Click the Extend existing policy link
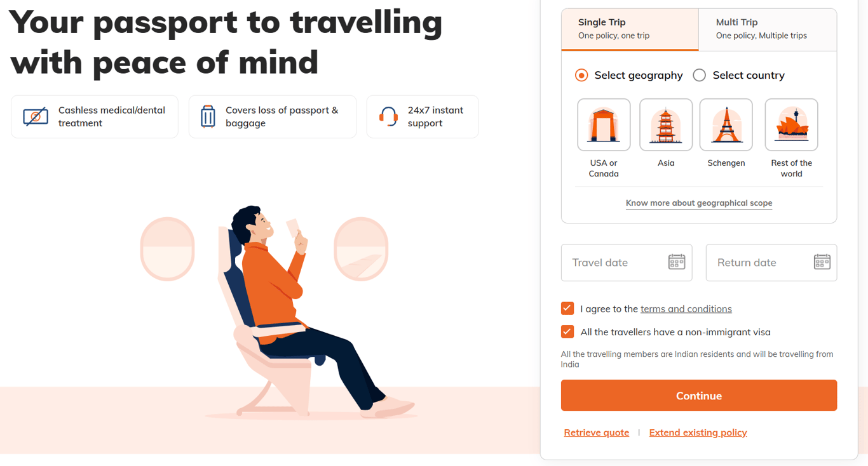Image resolution: width=868 pixels, height=466 pixels. click(698, 432)
